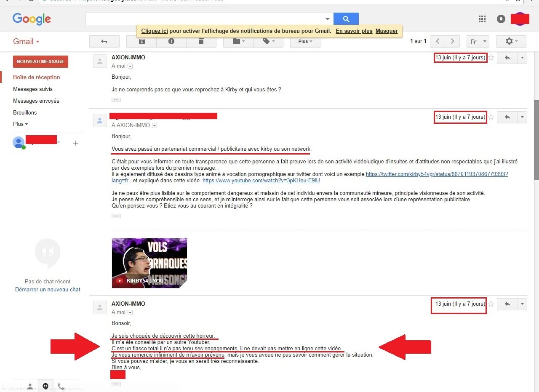Open Brouillons folder
This screenshot has width=539, height=392.
(x=25, y=112)
